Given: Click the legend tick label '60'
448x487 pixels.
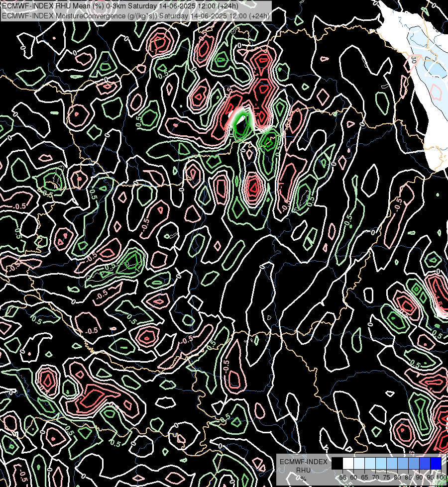Looking at the screenshot, I should (x=354, y=478).
